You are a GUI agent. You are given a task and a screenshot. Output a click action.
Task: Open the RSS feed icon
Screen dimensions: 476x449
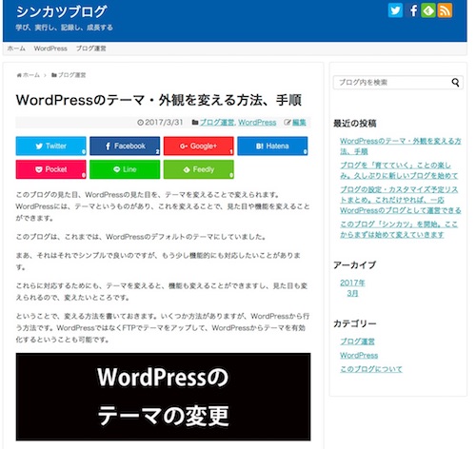point(445,10)
